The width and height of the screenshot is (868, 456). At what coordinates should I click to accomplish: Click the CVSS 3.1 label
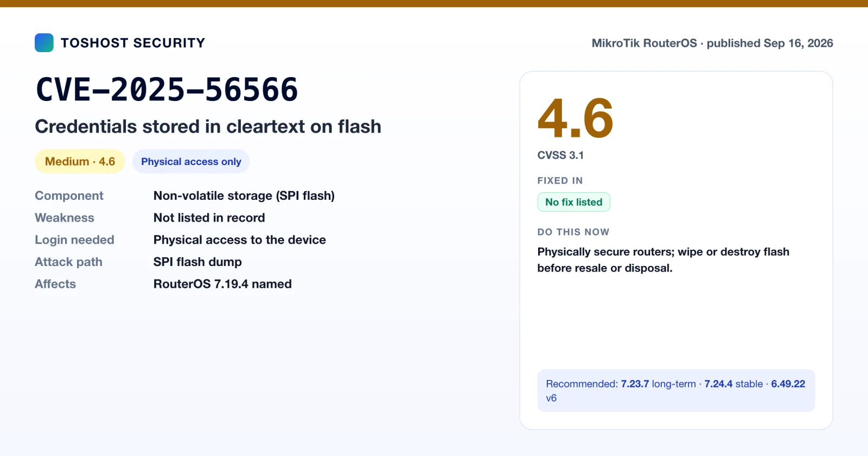[560, 155]
